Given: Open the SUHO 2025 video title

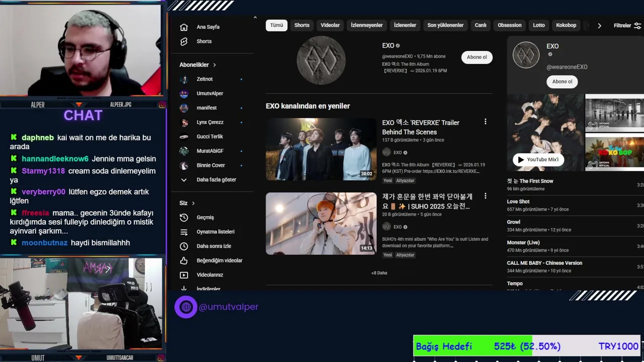Looking at the screenshot, I should 427,201.
